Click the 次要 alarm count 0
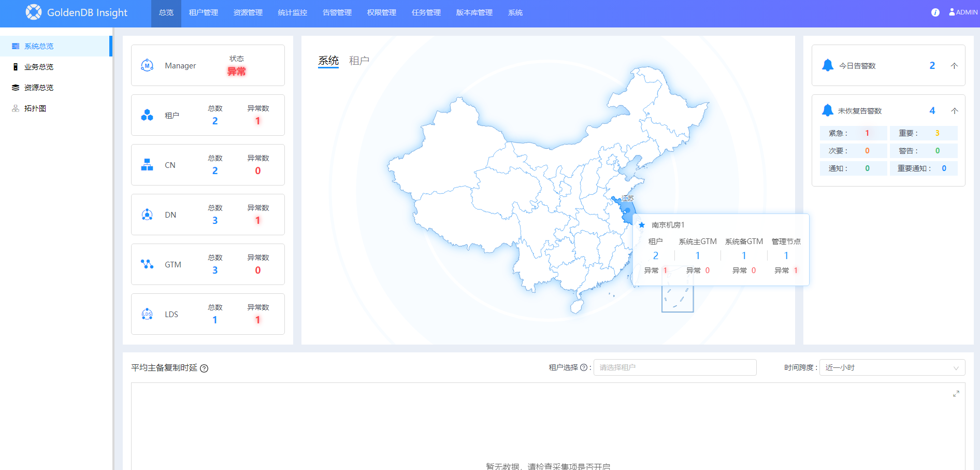Viewport: 980px width, 470px height. tap(867, 151)
